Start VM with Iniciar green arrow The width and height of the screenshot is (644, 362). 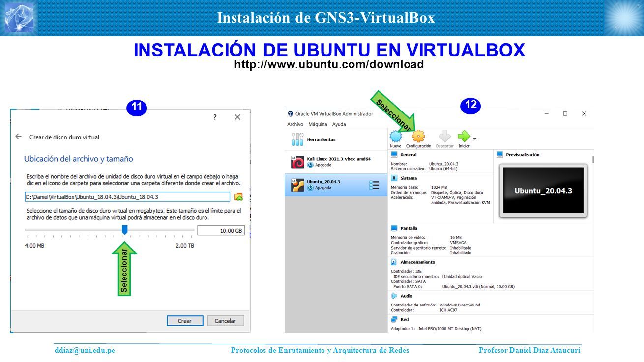464,136
